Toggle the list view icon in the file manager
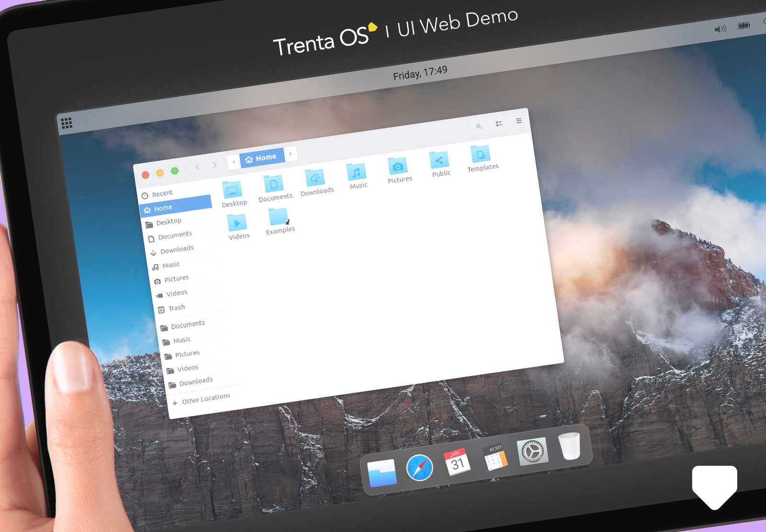Viewport: 766px width, 532px height. tap(499, 123)
